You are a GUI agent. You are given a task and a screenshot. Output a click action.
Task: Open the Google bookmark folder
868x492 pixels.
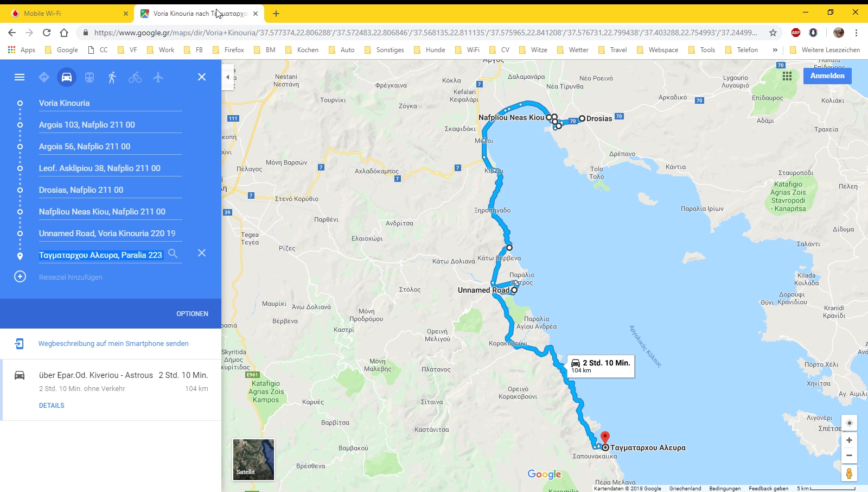click(x=61, y=50)
